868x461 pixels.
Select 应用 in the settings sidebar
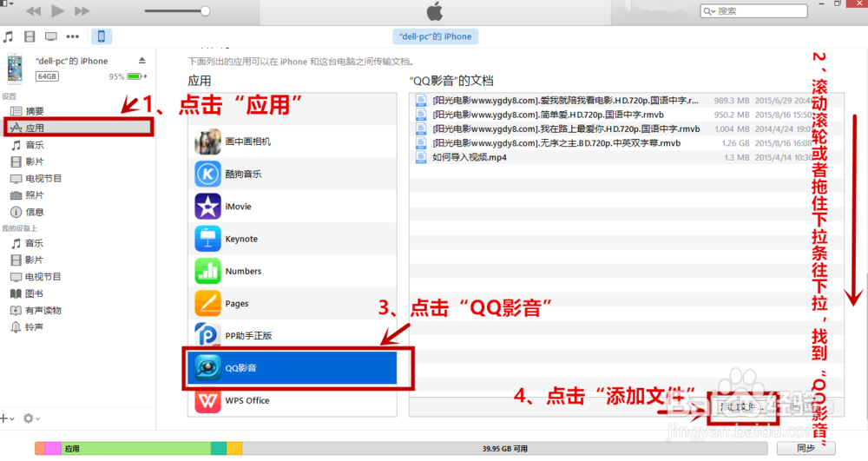click(x=77, y=128)
